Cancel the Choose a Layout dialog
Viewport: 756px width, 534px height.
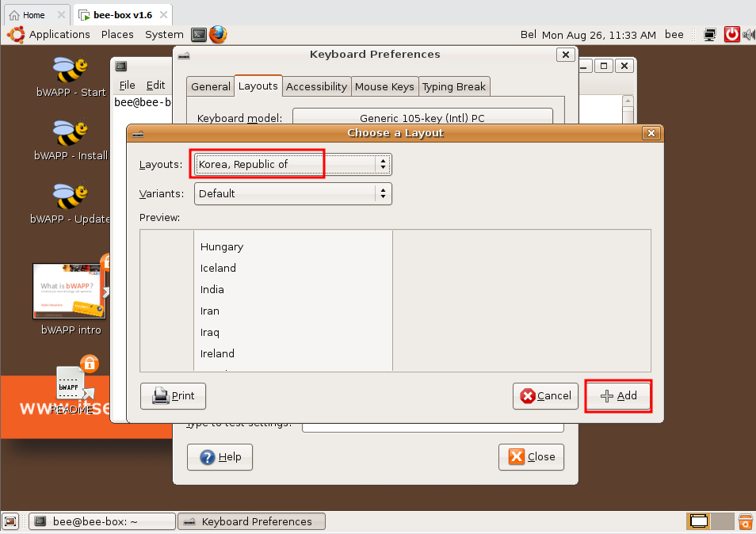545,396
